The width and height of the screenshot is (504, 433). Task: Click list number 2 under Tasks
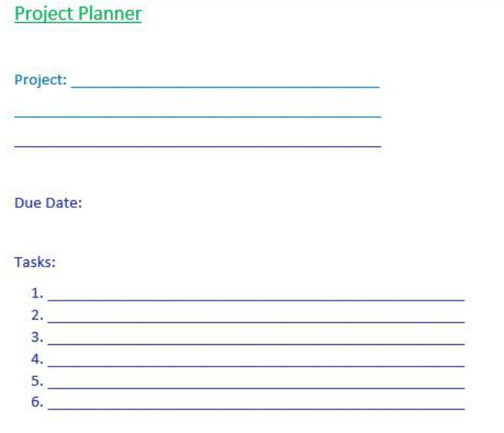[37, 315]
